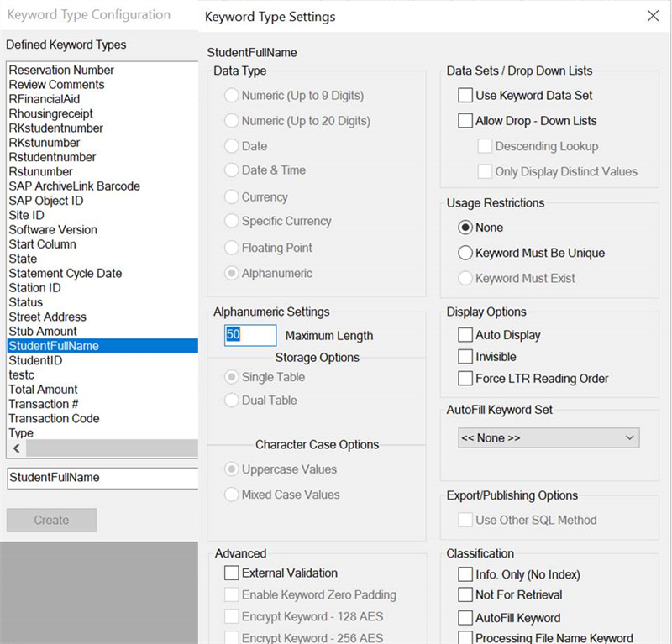
Task: Check Allow Drop - Down Lists
Action: point(465,121)
